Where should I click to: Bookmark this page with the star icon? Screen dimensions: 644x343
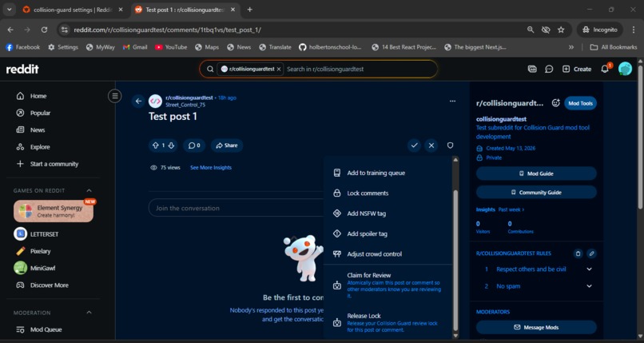(561, 30)
